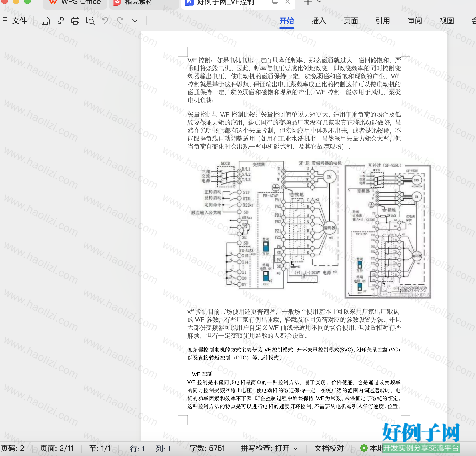Click the 稻壳素材 red logo icon
This screenshot has height=456, width=476.
pyautogui.click(x=117, y=3)
